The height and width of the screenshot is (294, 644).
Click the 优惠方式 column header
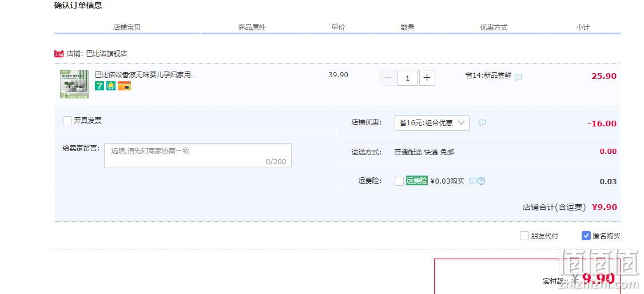click(x=494, y=27)
